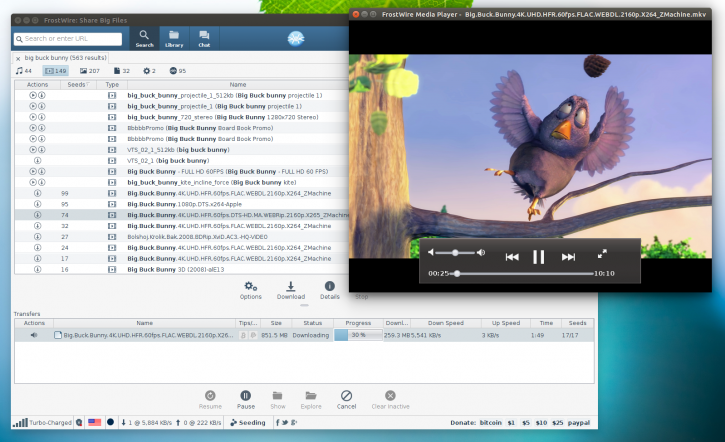Explore the transfer folder
The image size is (725, 442).
coord(311,400)
